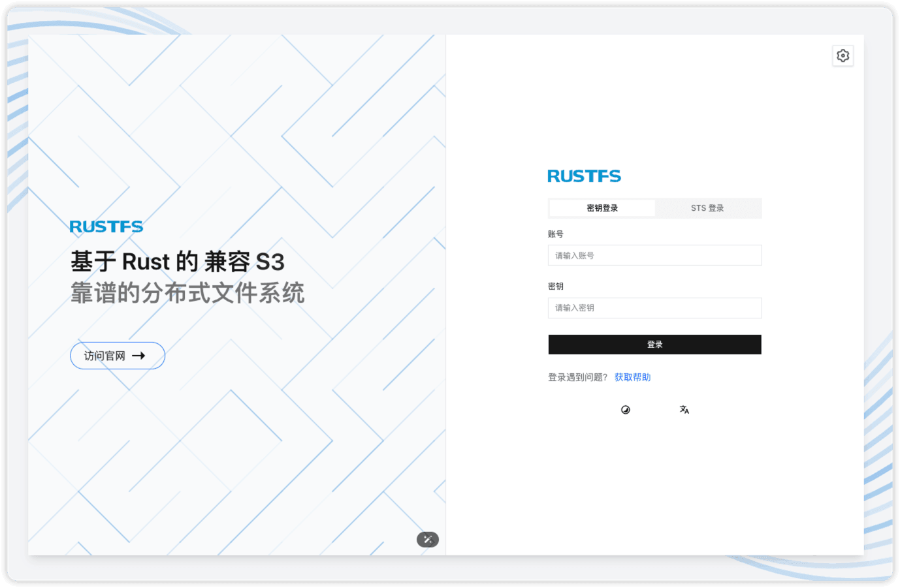The height and width of the screenshot is (588, 900).
Task: Click the arrow icon inside the 访问官网 button
Action: (x=138, y=355)
